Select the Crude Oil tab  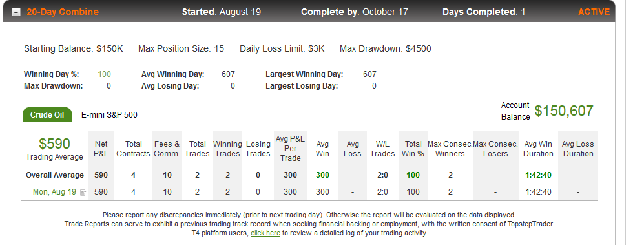tap(47, 114)
